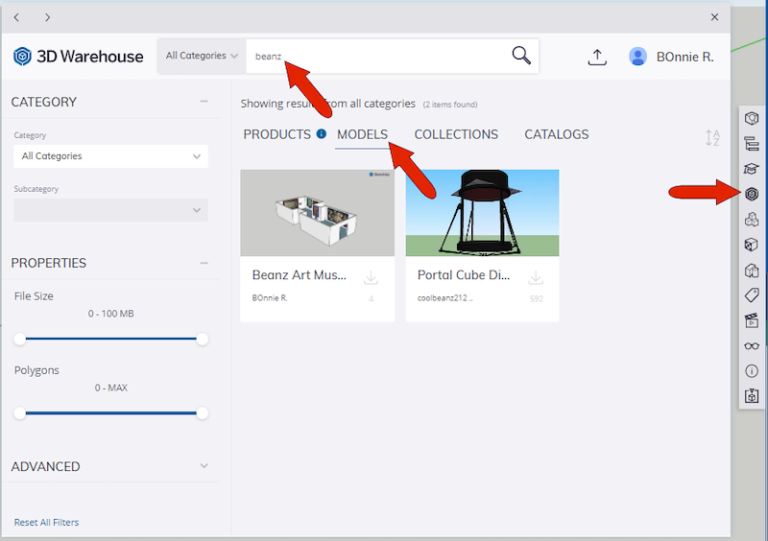The width and height of the screenshot is (768, 541).
Task: Open the Category filter dropdown
Action: point(110,156)
